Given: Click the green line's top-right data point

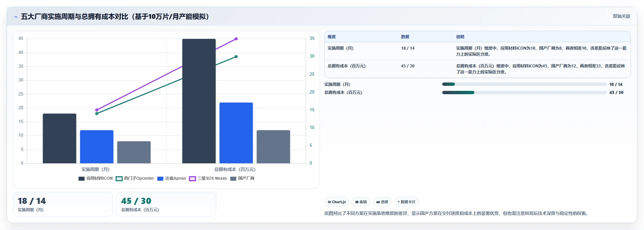Looking at the screenshot, I should pos(236,57).
